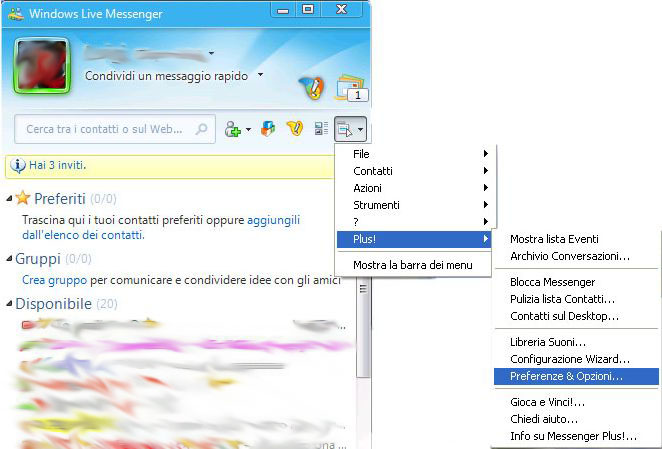Collapse the Disponibile group
This screenshot has width=662, height=449.
tap(9, 303)
